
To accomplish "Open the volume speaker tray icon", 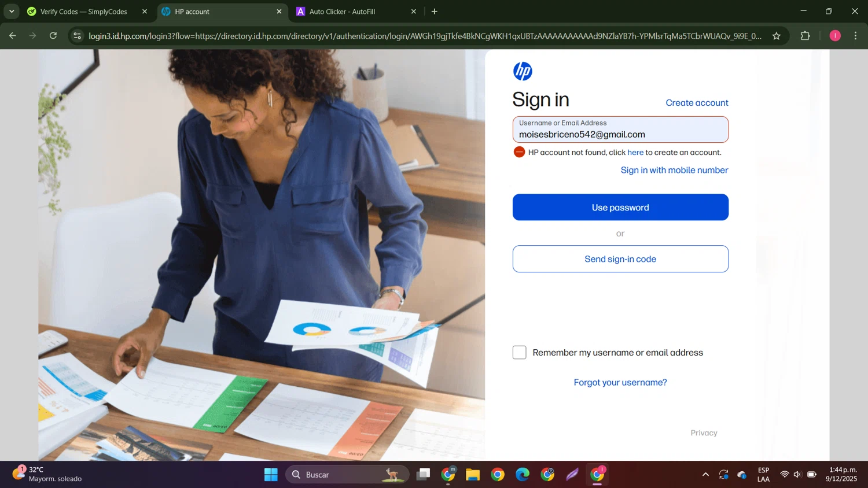I will (x=797, y=475).
